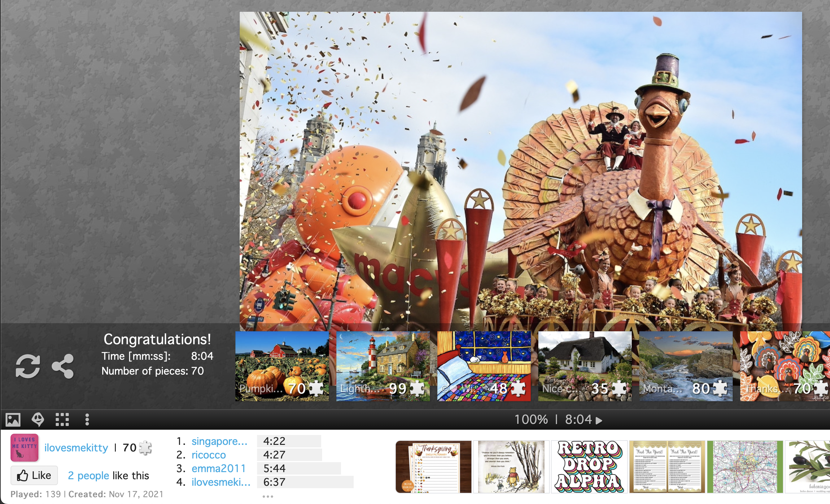The width and height of the screenshot is (830, 504).
Task: Click the 6:37 leaderboard time bar
Action: 305,482
